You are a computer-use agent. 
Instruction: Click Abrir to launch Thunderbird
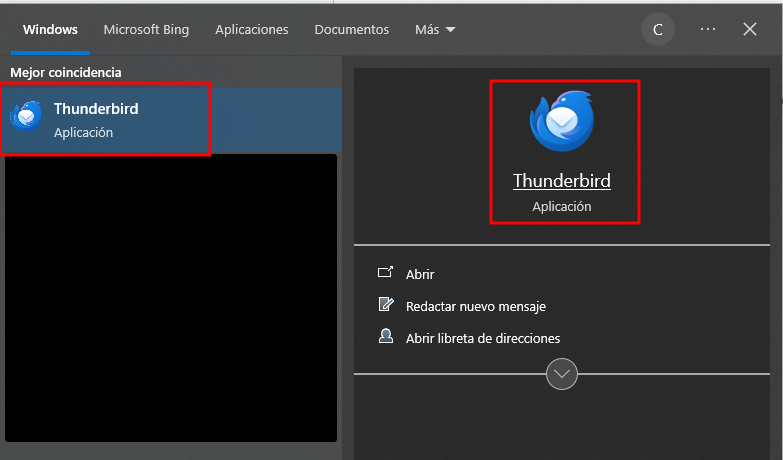click(420, 274)
